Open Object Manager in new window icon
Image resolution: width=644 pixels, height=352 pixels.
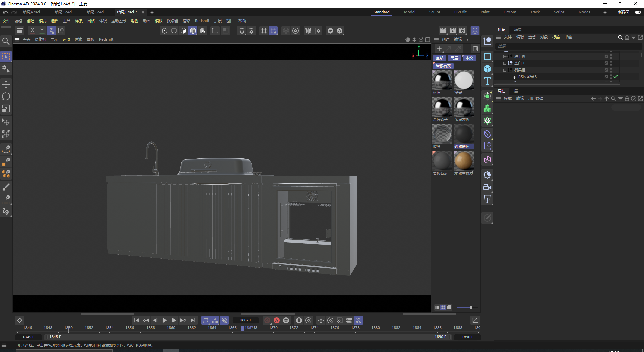(640, 37)
